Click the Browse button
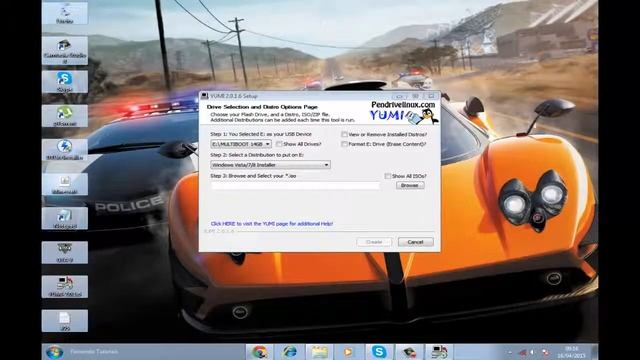The image size is (640, 360). click(410, 185)
